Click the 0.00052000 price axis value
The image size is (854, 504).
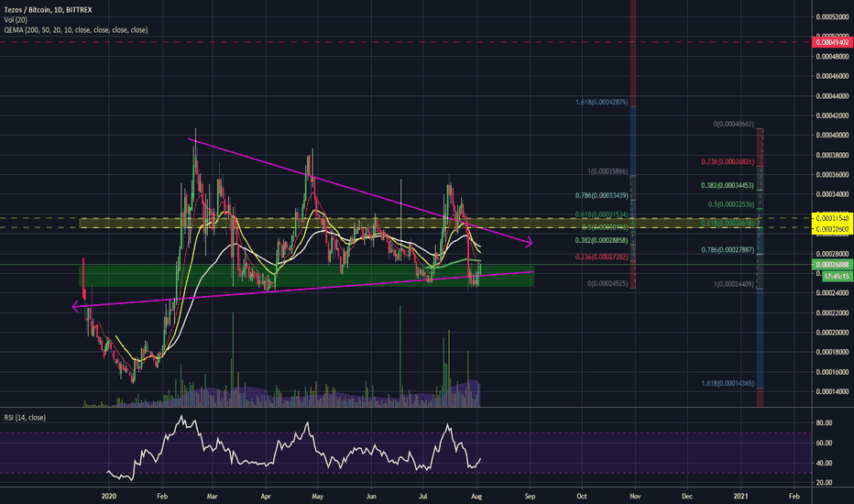pyautogui.click(x=832, y=16)
